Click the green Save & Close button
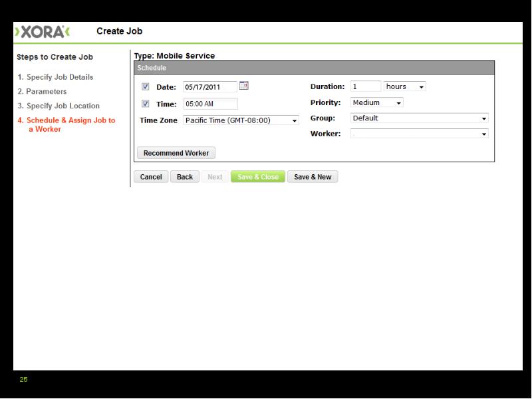532x399 pixels. (258, 177)
